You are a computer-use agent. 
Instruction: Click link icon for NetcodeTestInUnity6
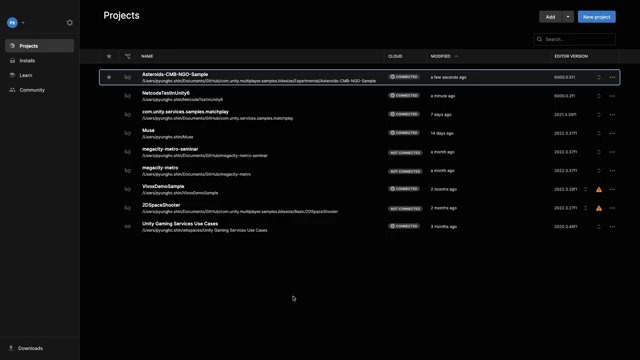pos(128,96)
